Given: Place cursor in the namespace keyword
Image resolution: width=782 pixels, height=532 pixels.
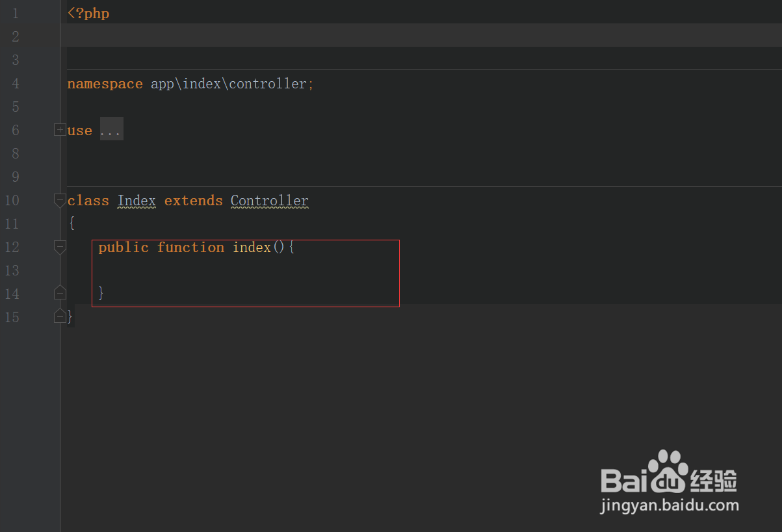Looking at the screenshot, I should (x=105, y=84).
